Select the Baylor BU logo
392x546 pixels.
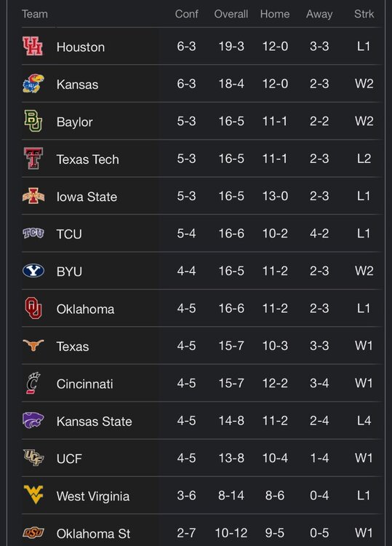tap(33, 121)
